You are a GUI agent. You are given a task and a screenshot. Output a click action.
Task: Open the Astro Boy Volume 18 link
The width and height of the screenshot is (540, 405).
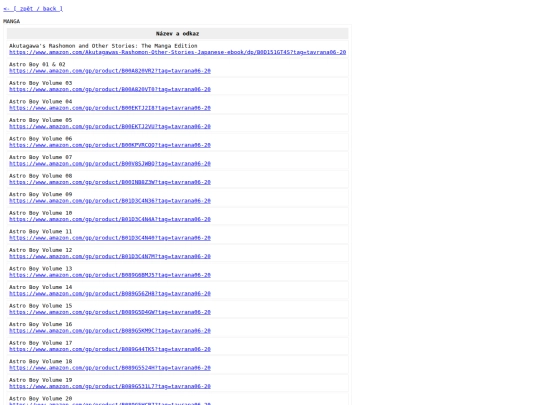pyautogui.click(x=110, y=368)
